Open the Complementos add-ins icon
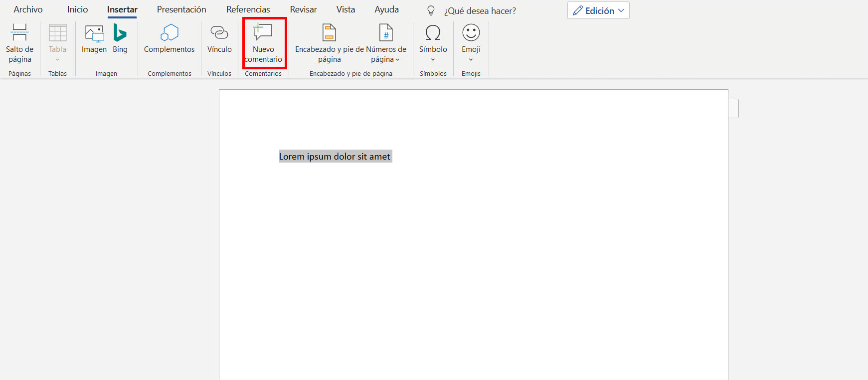Viewport: 868px width, 380px height. (x=170, y=39)
